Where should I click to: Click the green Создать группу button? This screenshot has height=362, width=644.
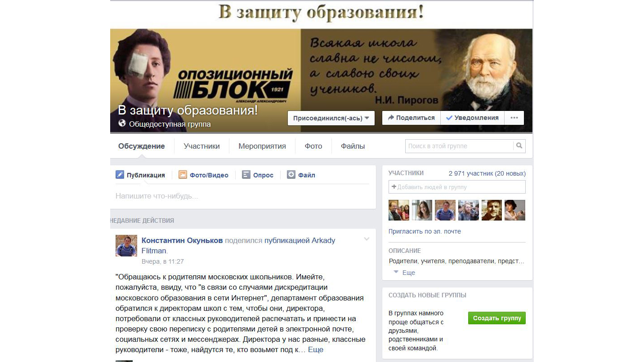[x=497, y=318]
